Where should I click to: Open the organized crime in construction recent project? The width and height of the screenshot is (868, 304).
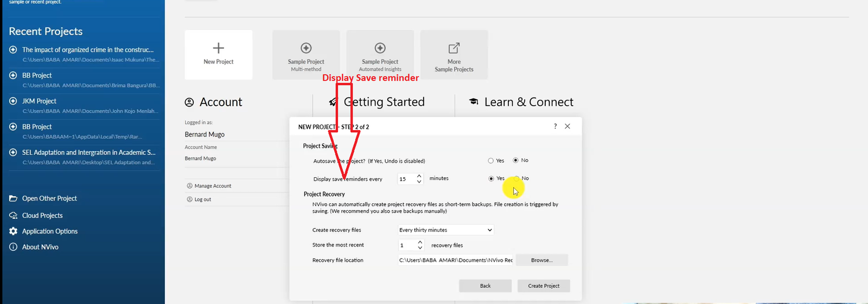coord(84,54)
